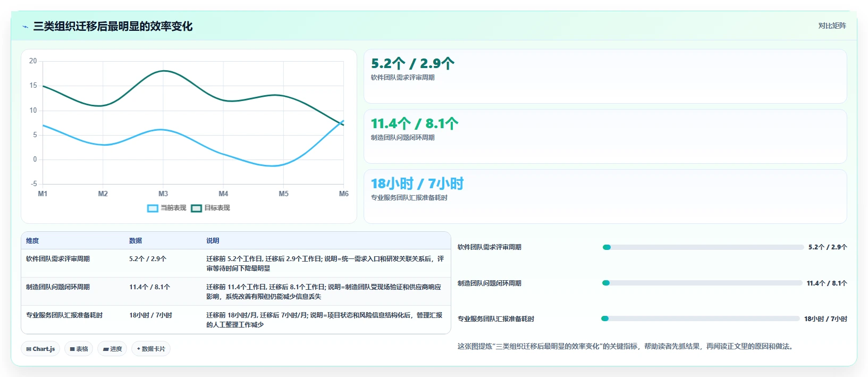
Task: Click the M4 axis label
Action: [223, 194]
